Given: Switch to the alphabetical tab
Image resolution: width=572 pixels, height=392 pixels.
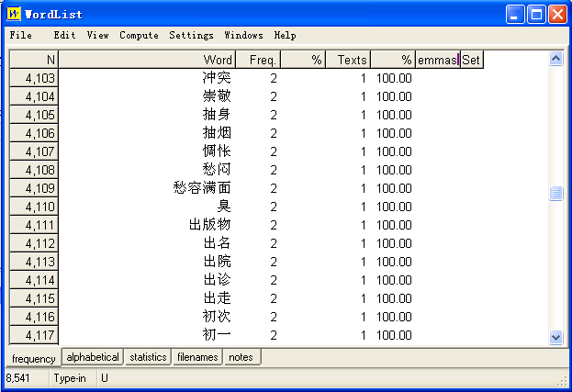Looking at the screenshot, I should point(93,357).
